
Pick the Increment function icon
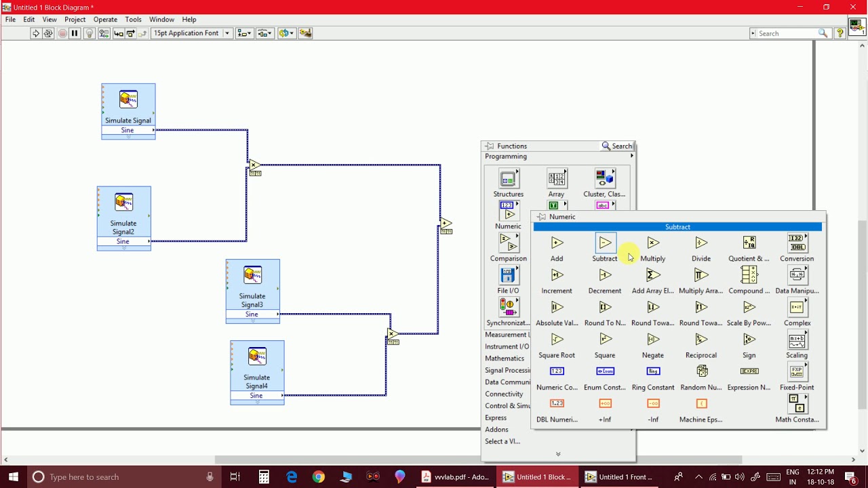(x=557, y=275)
